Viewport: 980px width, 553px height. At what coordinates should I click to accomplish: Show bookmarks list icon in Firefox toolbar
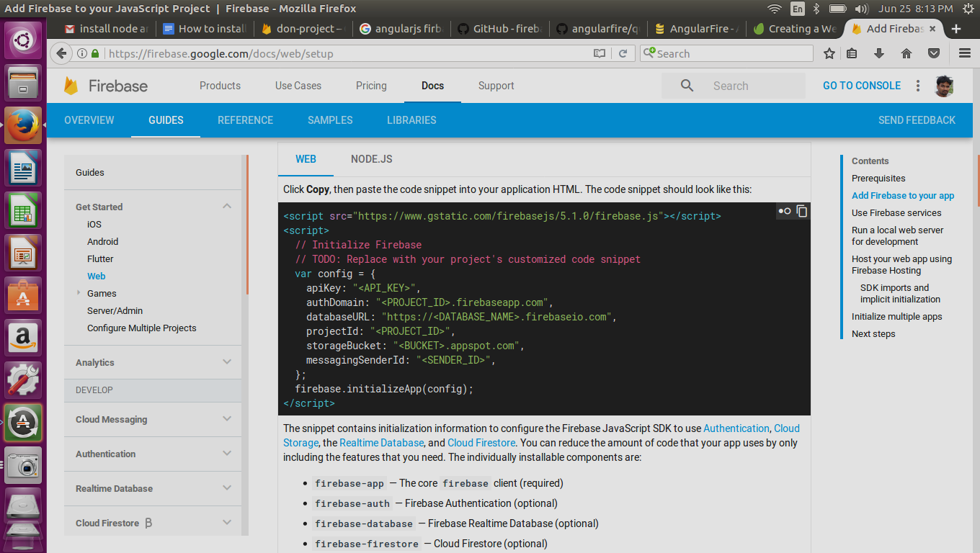click(852, 53)
